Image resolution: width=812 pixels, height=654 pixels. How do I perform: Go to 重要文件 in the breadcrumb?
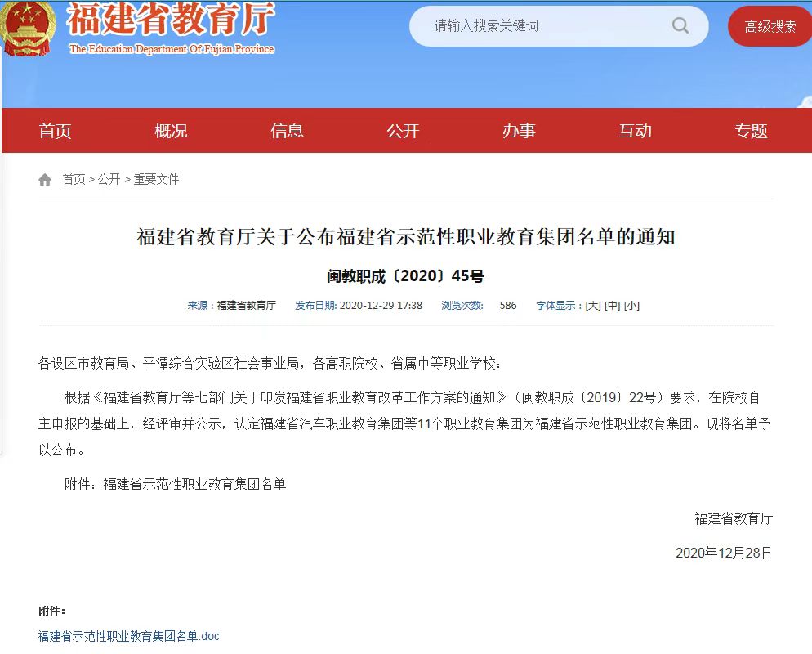156,179
